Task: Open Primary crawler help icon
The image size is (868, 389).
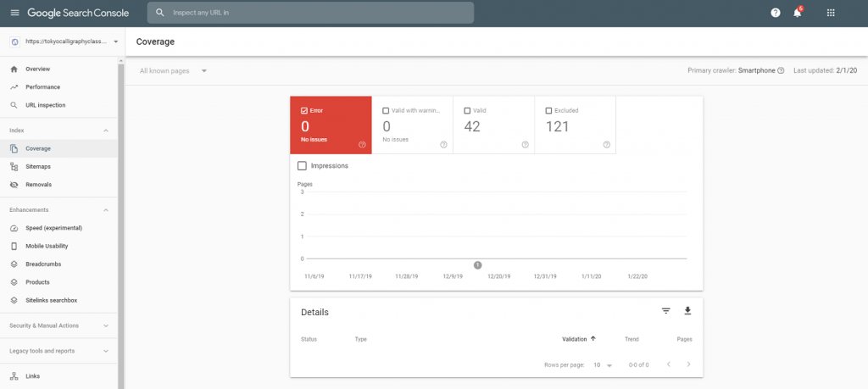Action: coord(781,71)
